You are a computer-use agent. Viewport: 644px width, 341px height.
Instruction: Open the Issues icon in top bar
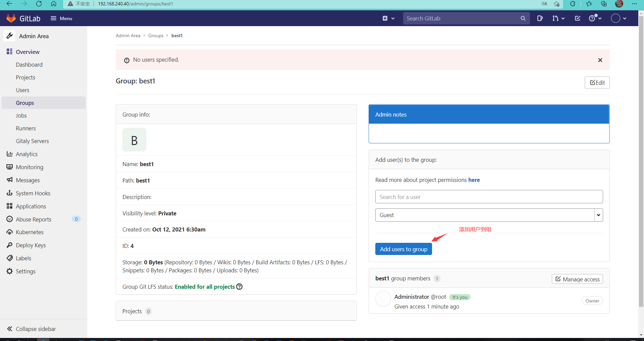point(540,18)
